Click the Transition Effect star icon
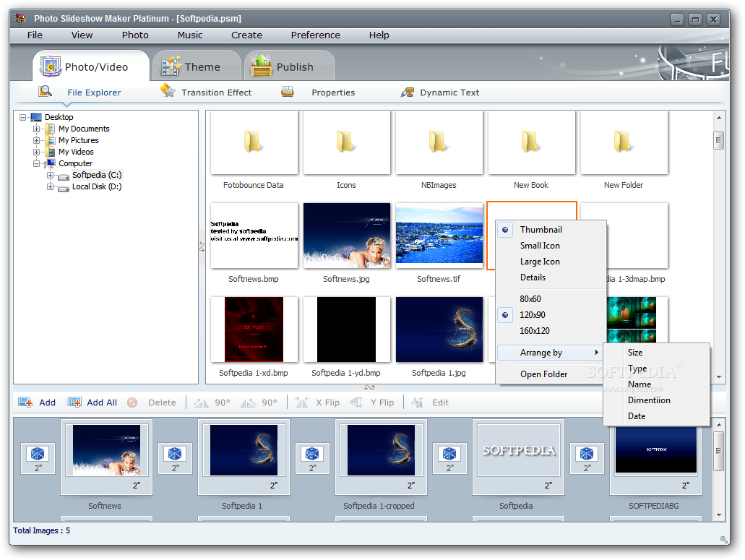This screenshot has width=745, height=560. 167,90
